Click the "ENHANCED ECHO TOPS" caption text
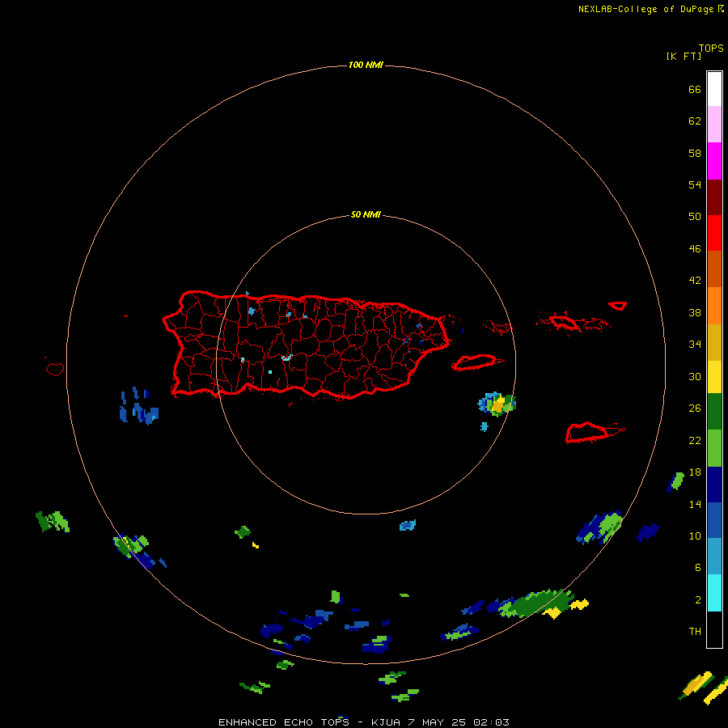The image size is (728, 728). tap(284, 722)
